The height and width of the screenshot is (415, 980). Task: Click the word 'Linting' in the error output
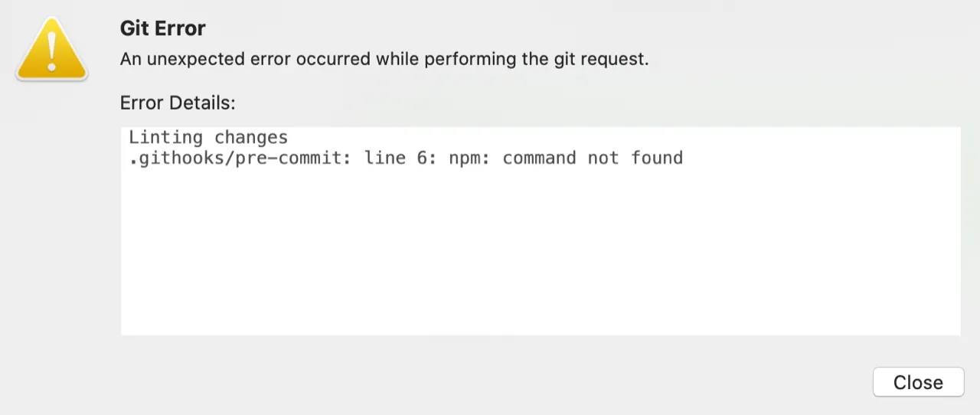[x=165, y=138]
